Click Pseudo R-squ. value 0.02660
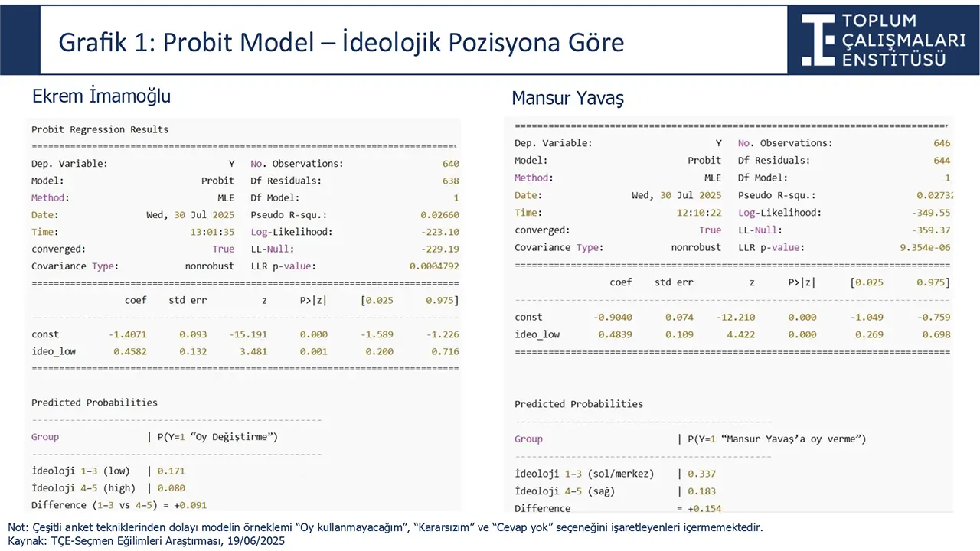Image resolution: width=980 pixels, height=551 pixels. tap(439, 215)
